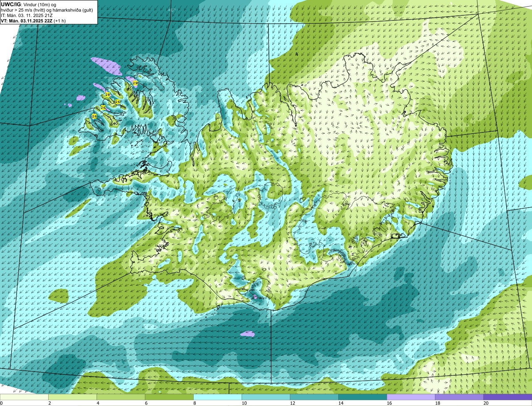Click the 16–18 m/s light lavender legend swatch
Screen dimensions: 532x406
click(411, 397)
